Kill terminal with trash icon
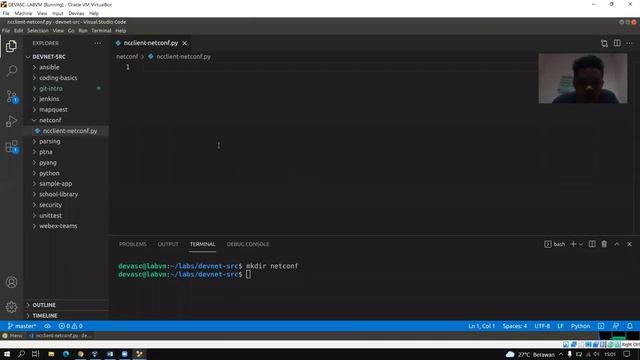Viewport: 640px width, 360px height. click(604, 244)
